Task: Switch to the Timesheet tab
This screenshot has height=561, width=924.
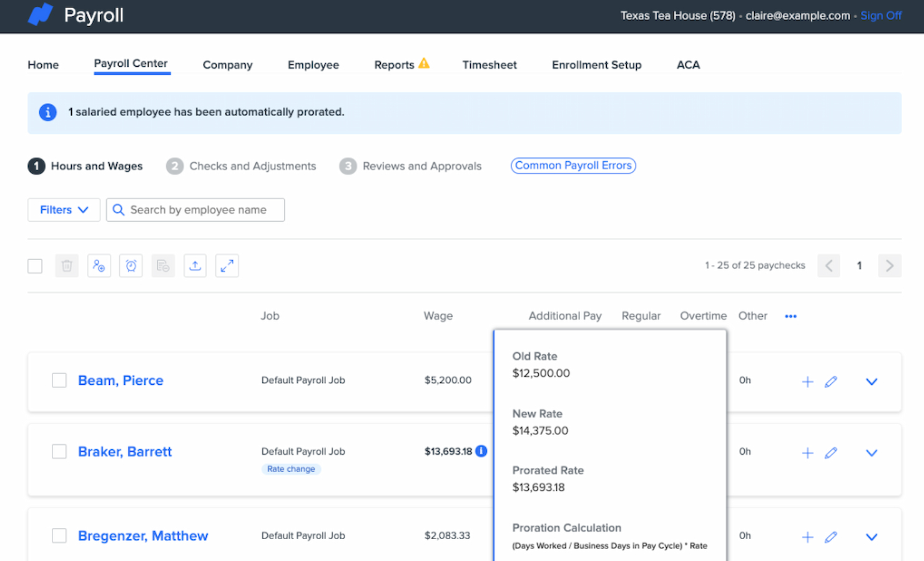Action: [x=489, y=64]
